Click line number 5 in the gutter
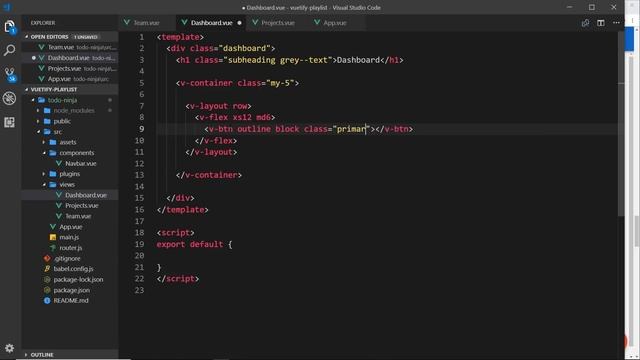640x360 pixels. 142,83
